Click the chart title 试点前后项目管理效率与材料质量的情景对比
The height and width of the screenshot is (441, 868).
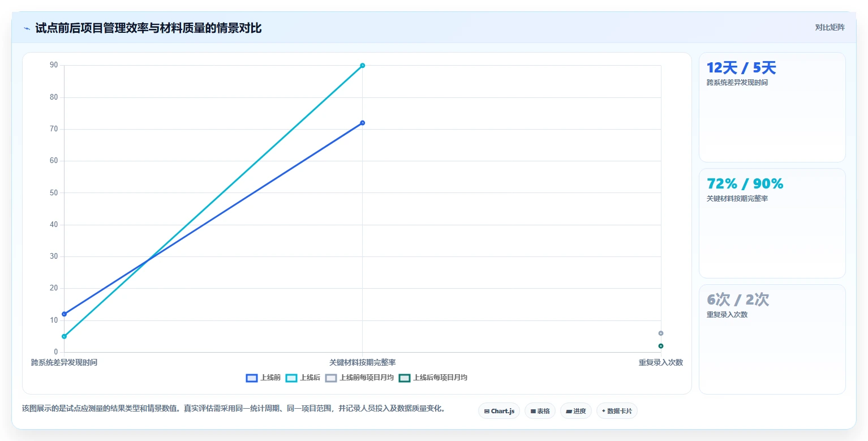(x=148, y=28)
